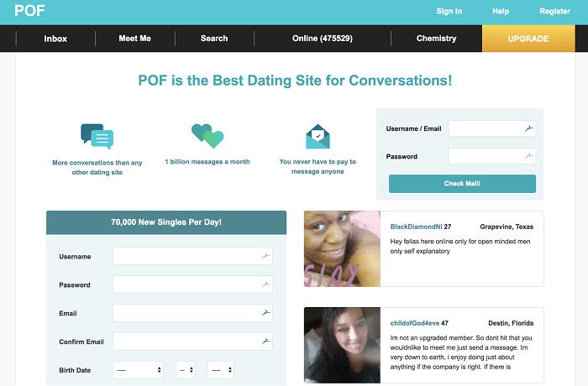Click the 'Destin, Florida' location text
The image size is (588, 386).
(x=511, y=323)
